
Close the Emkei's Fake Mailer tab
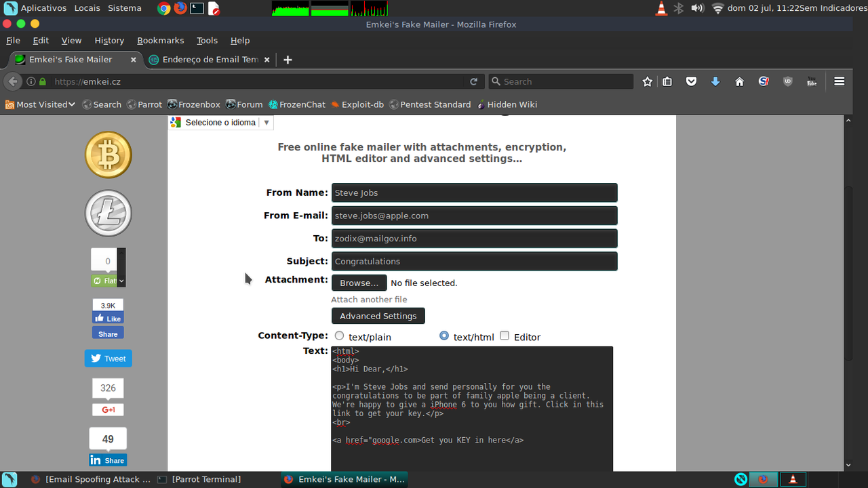tap(133, 60)
